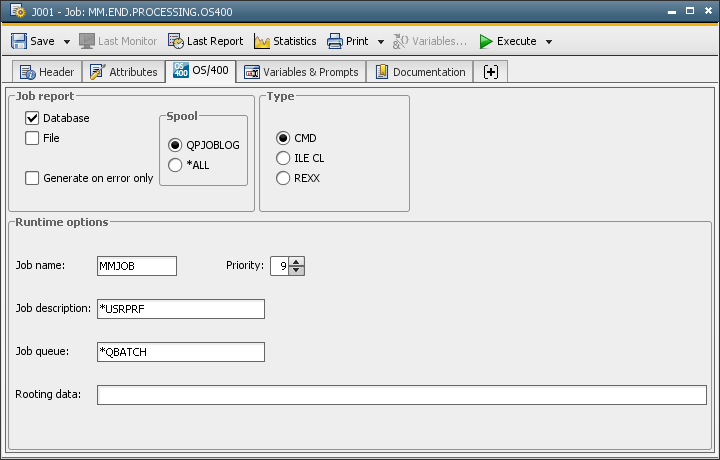Open the Variables & Prompts tab
This screenshot has width=720, height=460.
tap(301, 72)
